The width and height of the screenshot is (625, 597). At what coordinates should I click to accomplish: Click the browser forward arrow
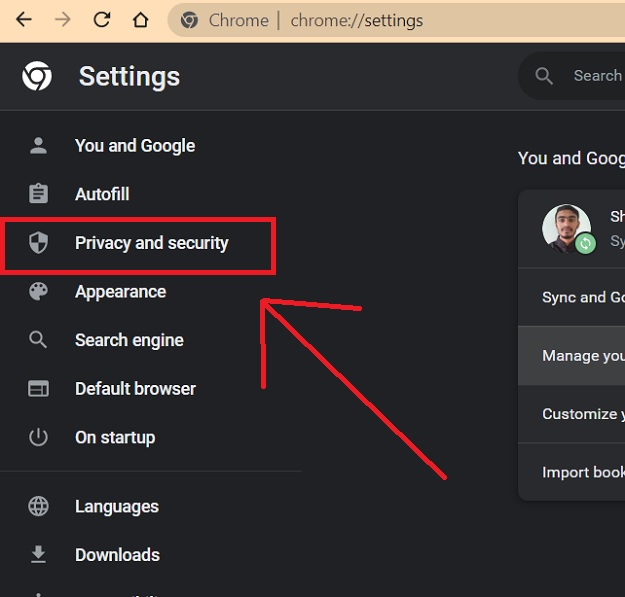click(62, 20)
